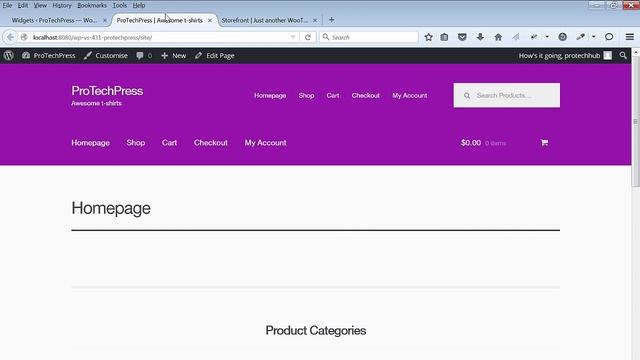
Task: Open the Firefox hamburger menu
Action: (630, 37)
